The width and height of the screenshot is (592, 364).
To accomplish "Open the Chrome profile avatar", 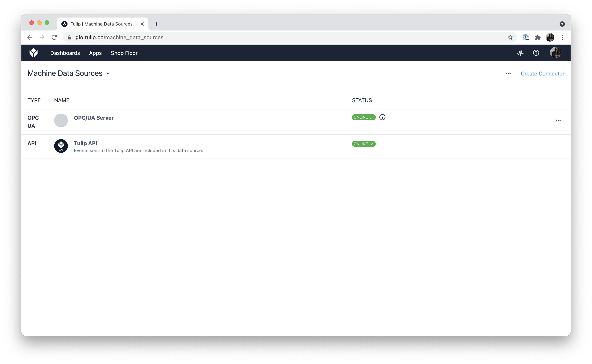I will pos(550,37).
